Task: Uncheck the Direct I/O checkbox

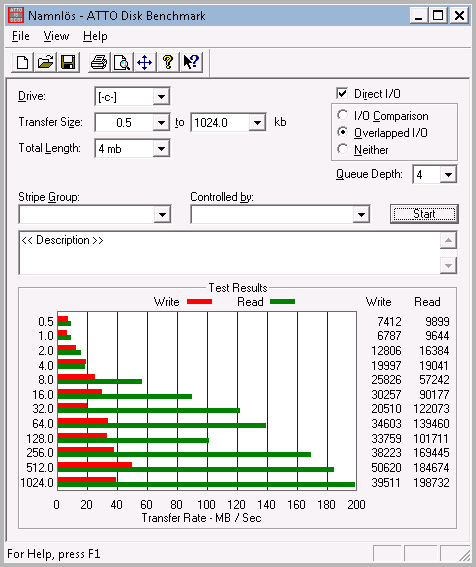Action: pos(342,93)
